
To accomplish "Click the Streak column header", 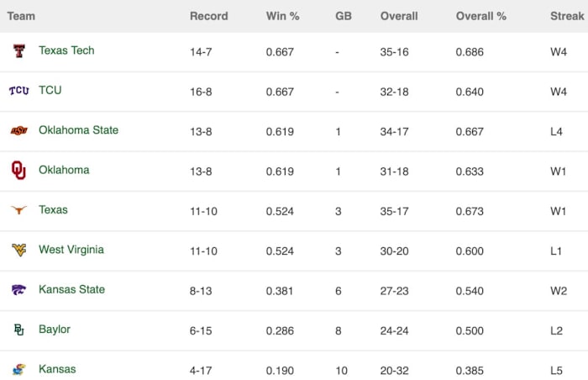I will pyautogui.click(x=566, y=16).
